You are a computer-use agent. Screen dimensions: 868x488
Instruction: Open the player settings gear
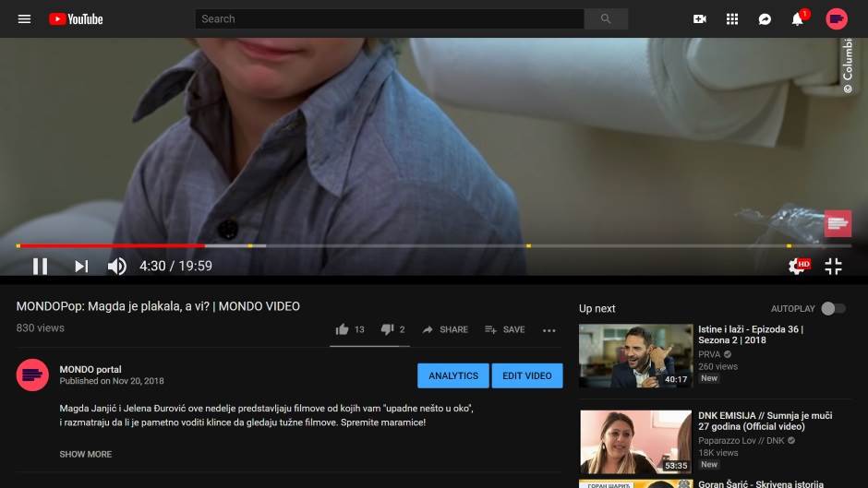(x=796, y=266)
